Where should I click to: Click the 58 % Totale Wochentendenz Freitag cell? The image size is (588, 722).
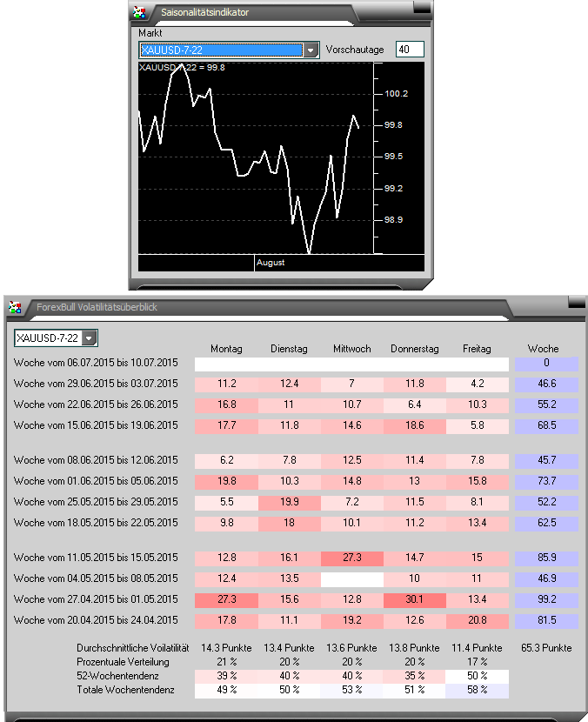click(x=477, y=690)
